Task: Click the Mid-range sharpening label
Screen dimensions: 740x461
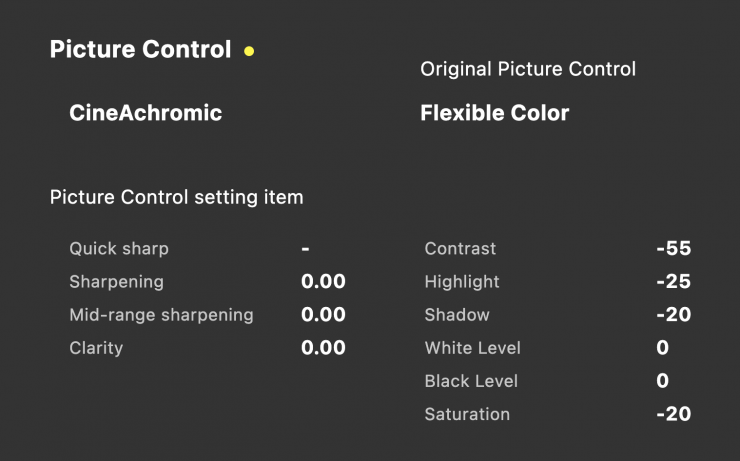Action: 161,315
